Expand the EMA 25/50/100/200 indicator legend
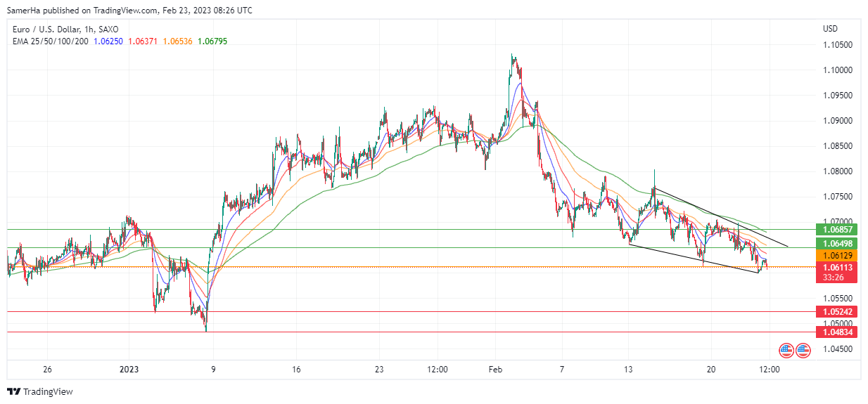Screen dimensions: 868x404 (x=51, y=41)
